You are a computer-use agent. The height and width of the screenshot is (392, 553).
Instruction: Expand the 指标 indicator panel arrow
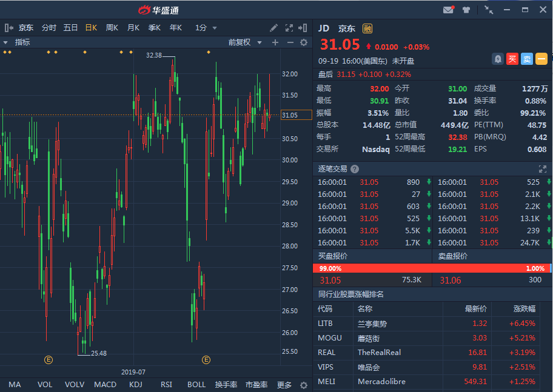click(5, 42)
